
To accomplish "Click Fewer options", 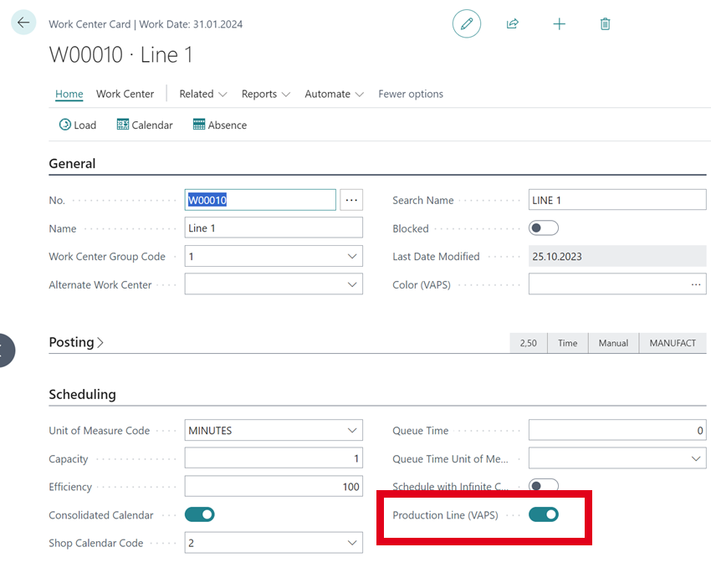I will tap(410, 94).
